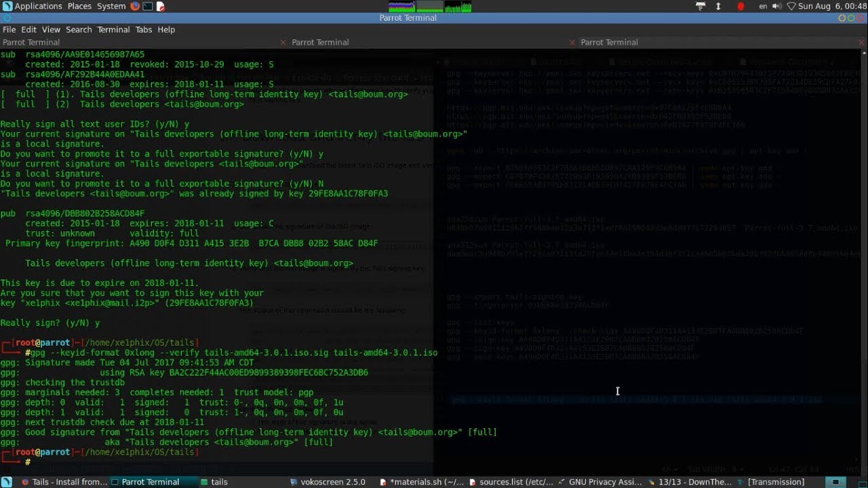The image size is (868, 488).
Task: Click 'This key is due to expire' line
Action: click(x=99, y=283)
